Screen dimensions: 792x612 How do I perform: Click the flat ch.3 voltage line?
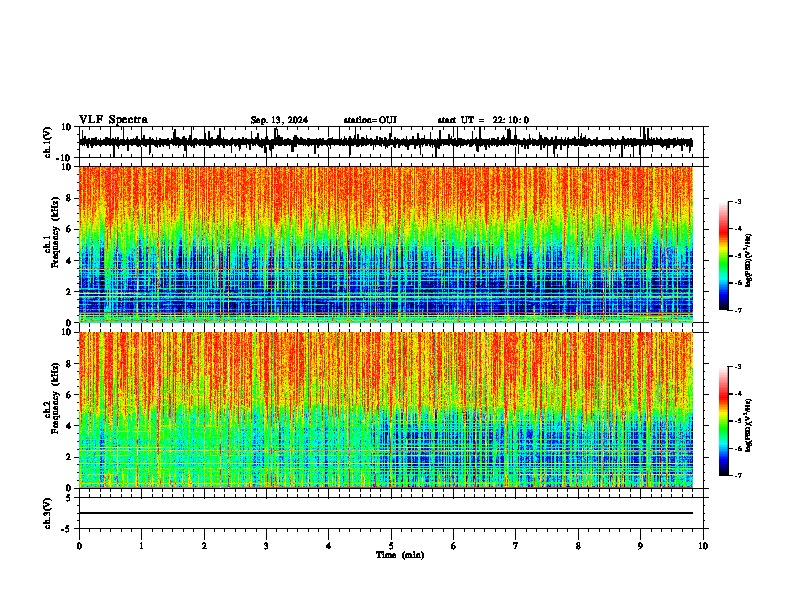click(x=386, y=513)
